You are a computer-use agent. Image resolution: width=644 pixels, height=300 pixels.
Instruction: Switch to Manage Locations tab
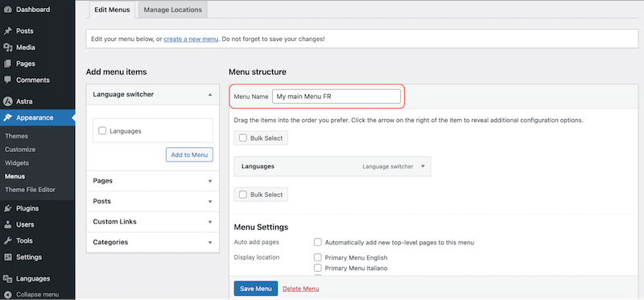click(x=173, y=10)
